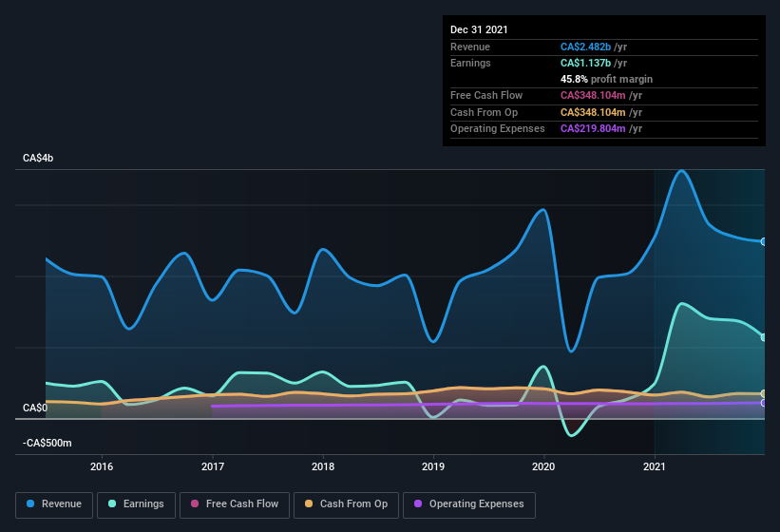Select the Earnings endpoint marker on chart
The height and width of the screenshot is (532, 780).
tap(764, 337)
